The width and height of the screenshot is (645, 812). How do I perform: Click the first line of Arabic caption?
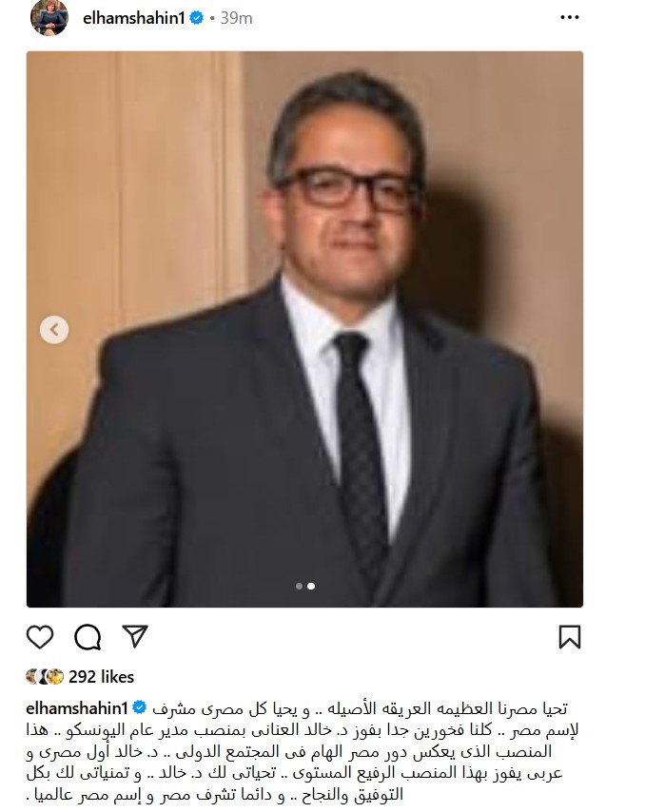(360, 708)
